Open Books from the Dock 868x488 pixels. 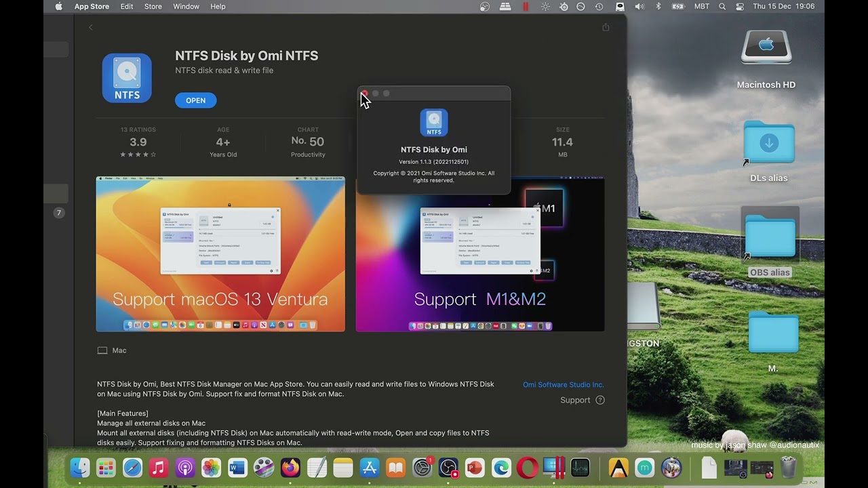[395, 468]
